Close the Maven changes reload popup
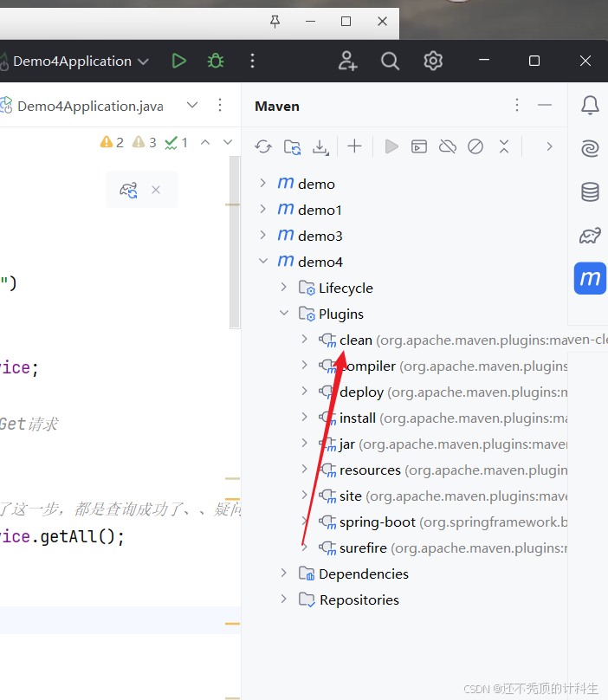Viewport: 608px width, 700px height. (156, 190)
